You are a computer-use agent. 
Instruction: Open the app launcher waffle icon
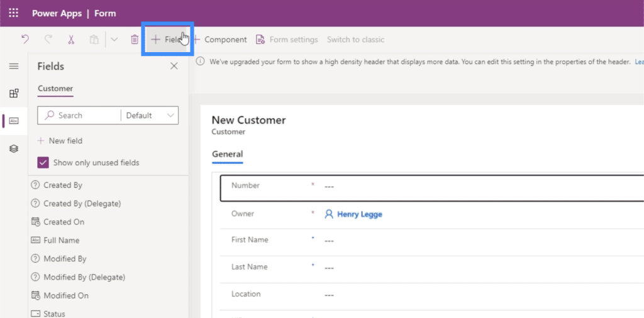point(14,13)
